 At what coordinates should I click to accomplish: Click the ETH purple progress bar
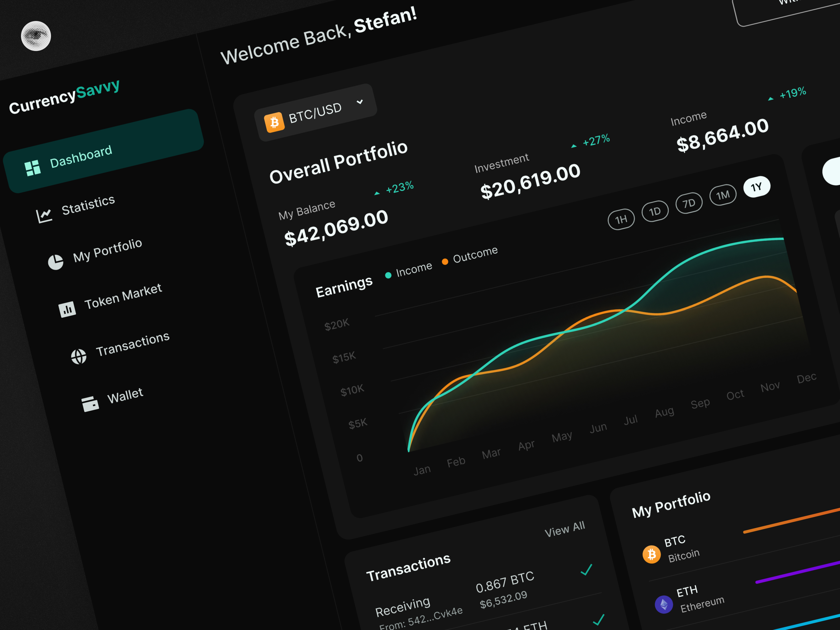(797, 572)
